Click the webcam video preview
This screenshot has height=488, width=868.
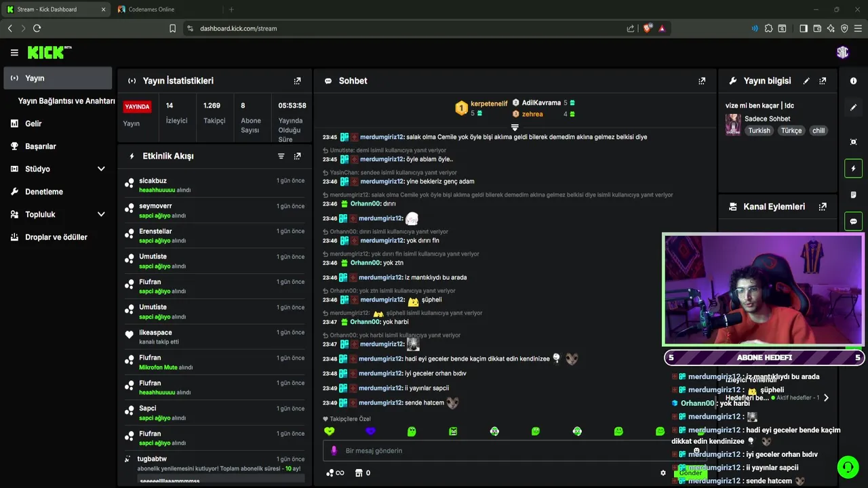coord(764,290)
